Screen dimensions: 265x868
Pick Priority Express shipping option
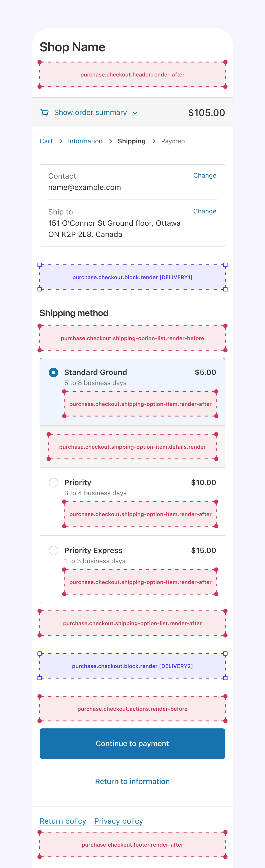(x=53, y=550)
